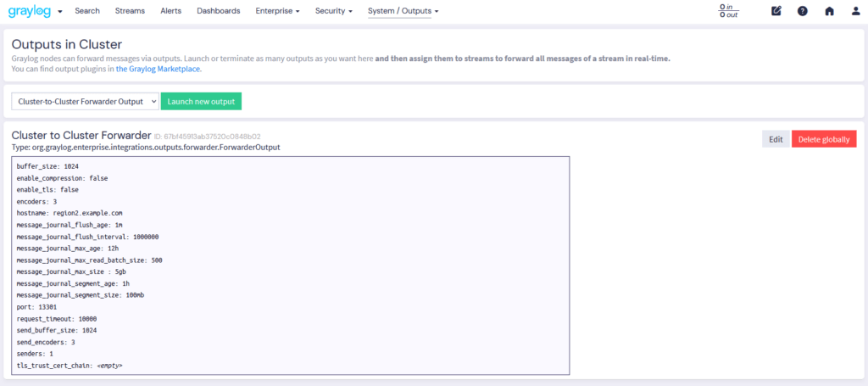
Task: Switch to Dashboards
Action: 218,11
